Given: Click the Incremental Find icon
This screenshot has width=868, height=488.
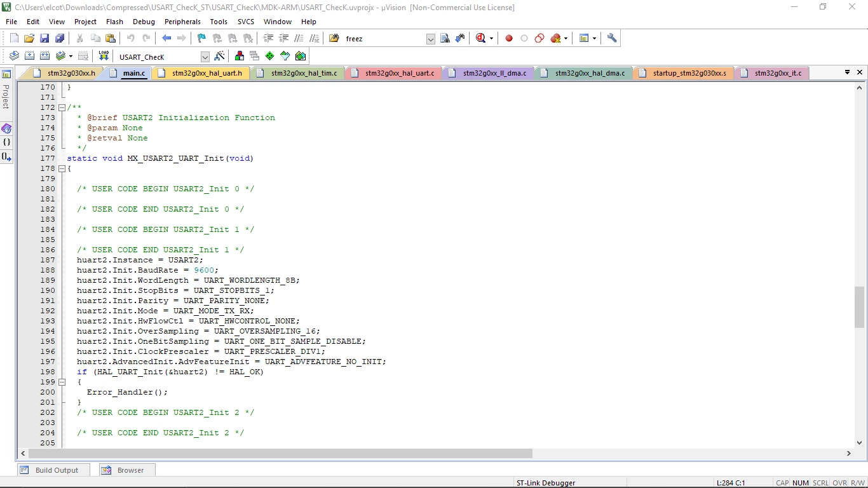Looking at the screenshot, I should [x=460, y=38].
